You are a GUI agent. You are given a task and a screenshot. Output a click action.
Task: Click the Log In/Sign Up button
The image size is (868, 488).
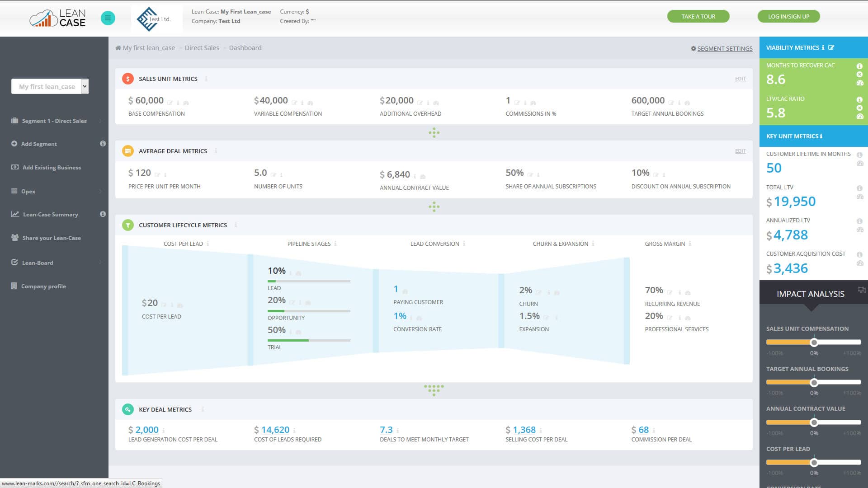[x=788, y=16]
